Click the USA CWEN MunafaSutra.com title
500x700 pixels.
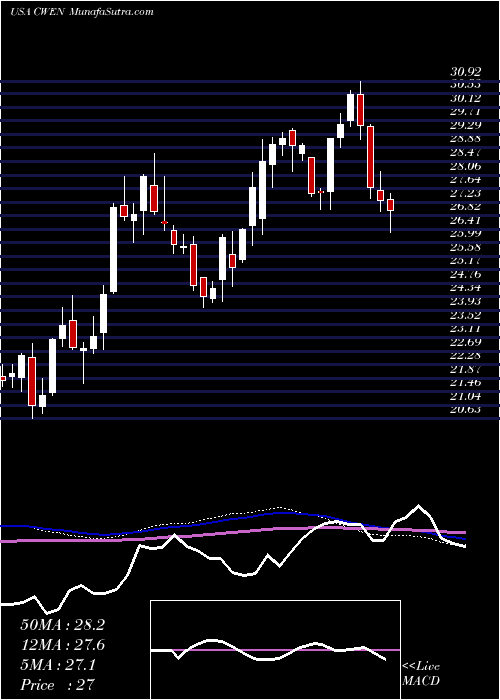pyautogui.click(x=82, y=12)
